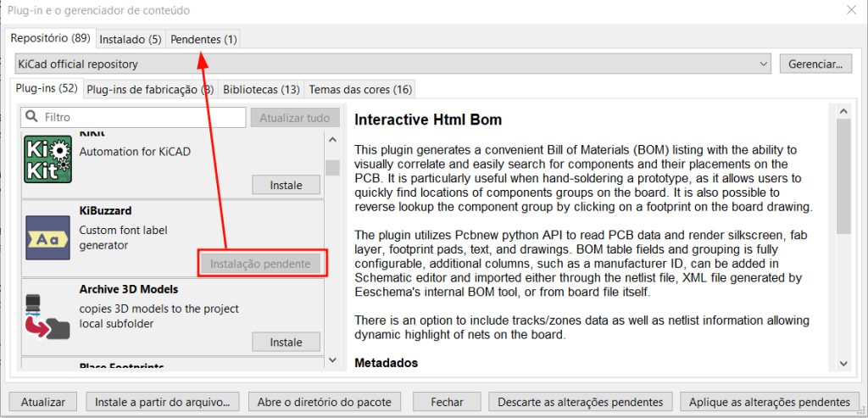Click into the Filtro search field
This screenshot has height=418, width=868.
coord(133,117)
